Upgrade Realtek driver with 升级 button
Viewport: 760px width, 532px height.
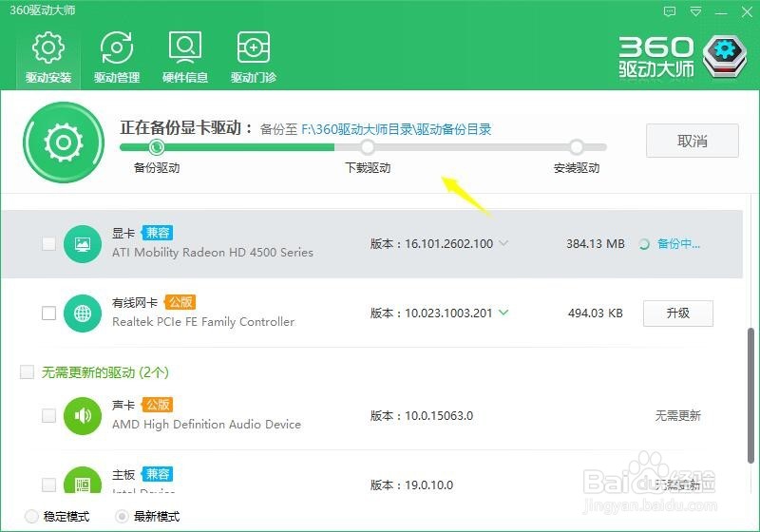point(678,313)
